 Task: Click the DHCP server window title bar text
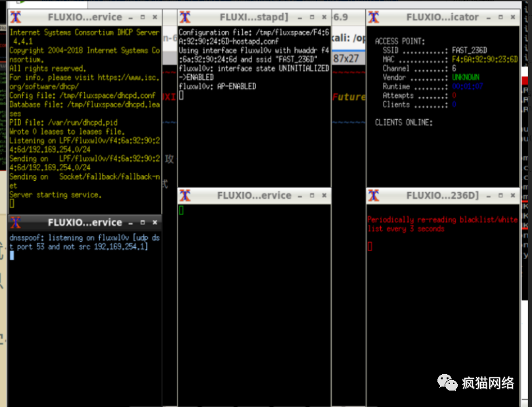tap(85, 17)
